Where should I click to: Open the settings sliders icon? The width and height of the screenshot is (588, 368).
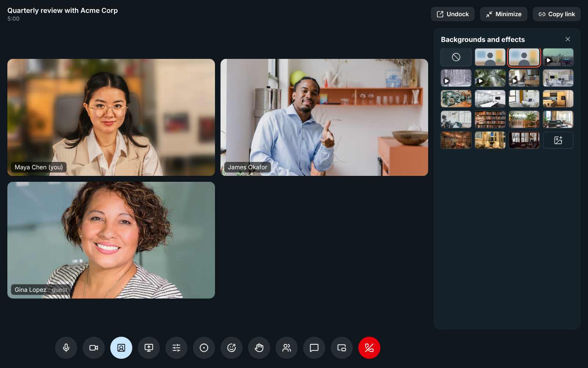point(176,348)
